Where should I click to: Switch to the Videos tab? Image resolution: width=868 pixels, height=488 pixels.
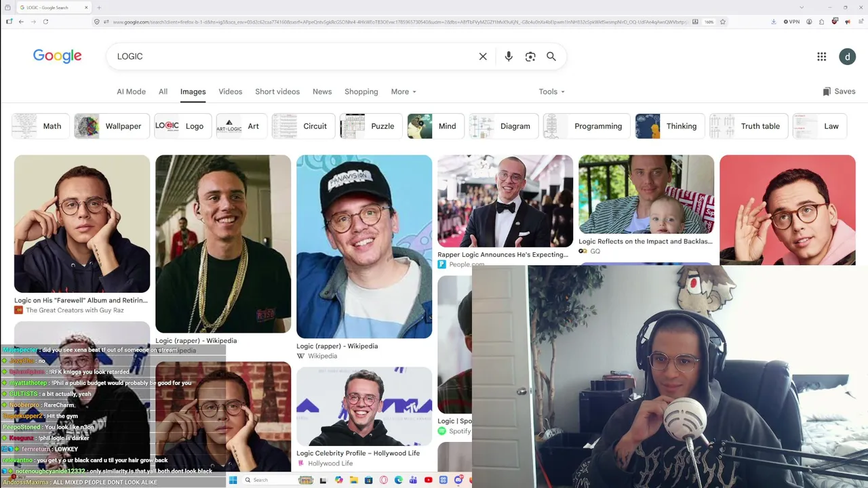[x=230, y=91]
